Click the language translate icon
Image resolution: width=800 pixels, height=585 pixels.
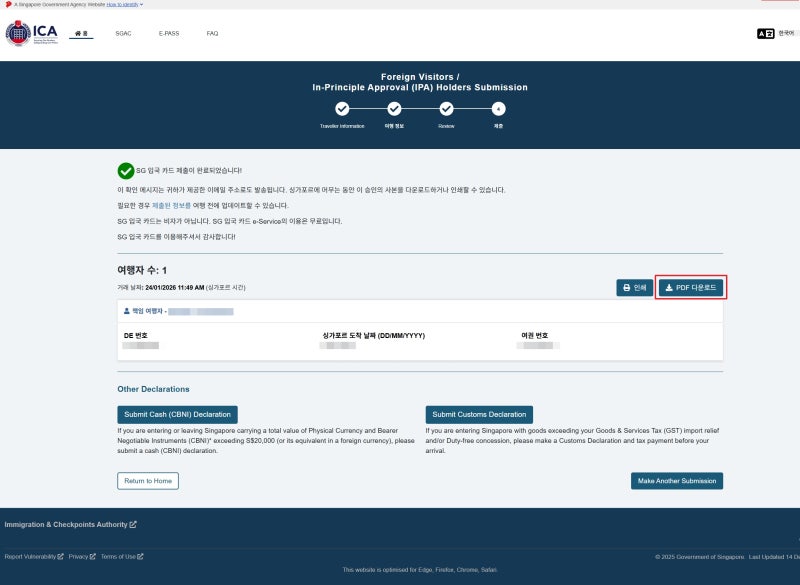coord(765,34)
